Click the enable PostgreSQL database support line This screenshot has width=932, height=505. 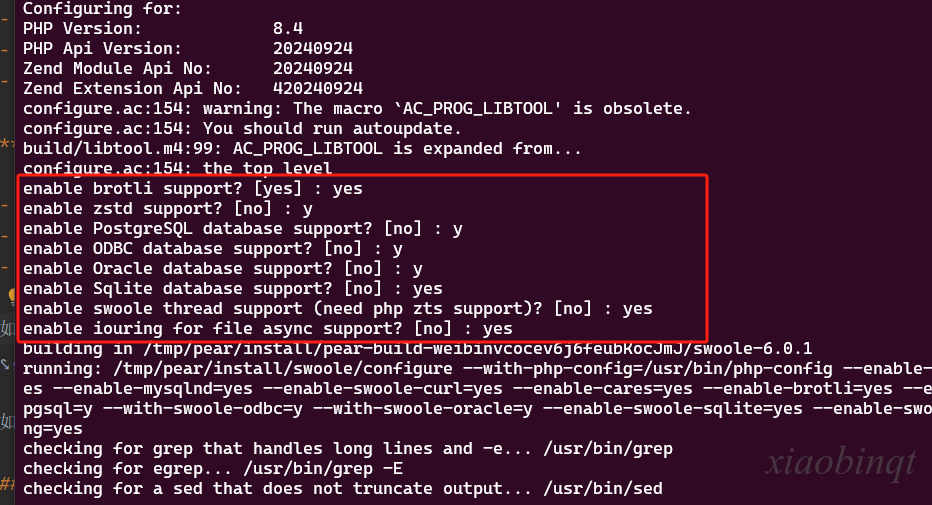243,229
